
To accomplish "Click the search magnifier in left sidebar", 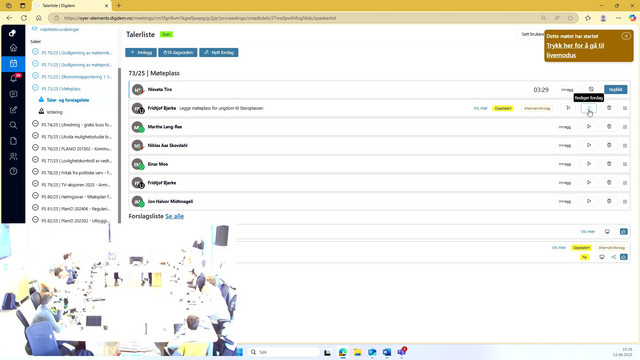I will [x=13, y=125].
